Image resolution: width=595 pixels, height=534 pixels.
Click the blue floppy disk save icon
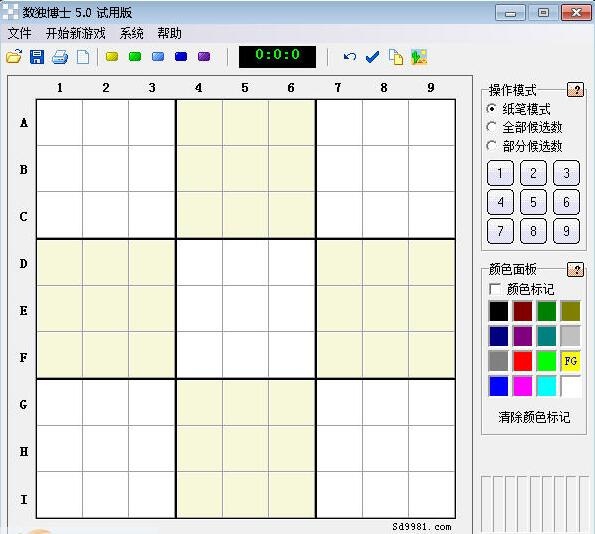point(37,57)
